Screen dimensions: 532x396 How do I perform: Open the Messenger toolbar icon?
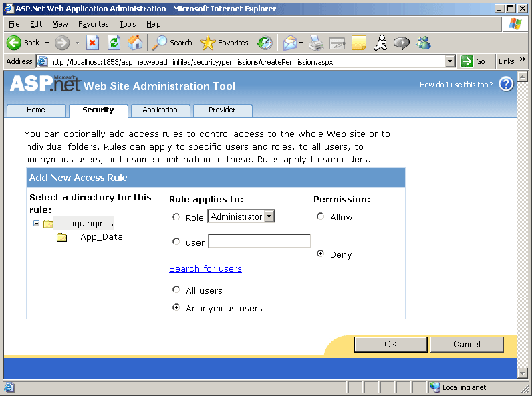click(423, 43)
